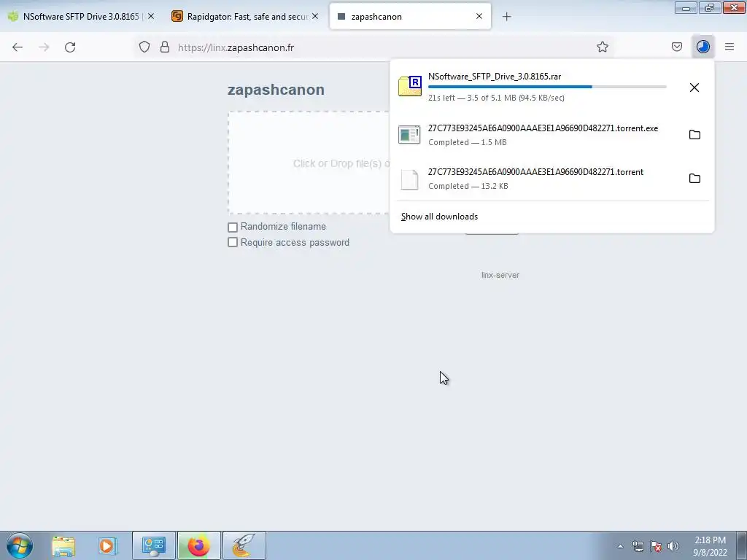Open the Control Panel taskbar item
747x560 pixels.
[153, 545]
